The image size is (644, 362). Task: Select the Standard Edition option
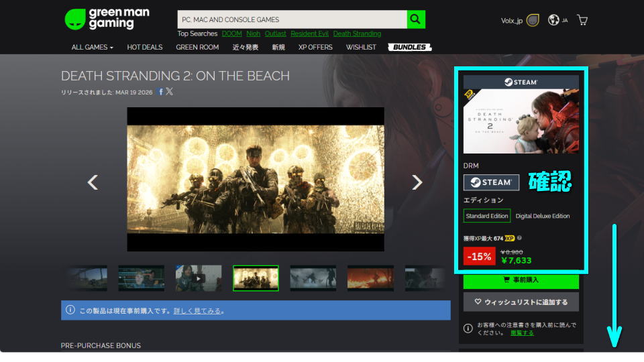click(x=487, y=216)
